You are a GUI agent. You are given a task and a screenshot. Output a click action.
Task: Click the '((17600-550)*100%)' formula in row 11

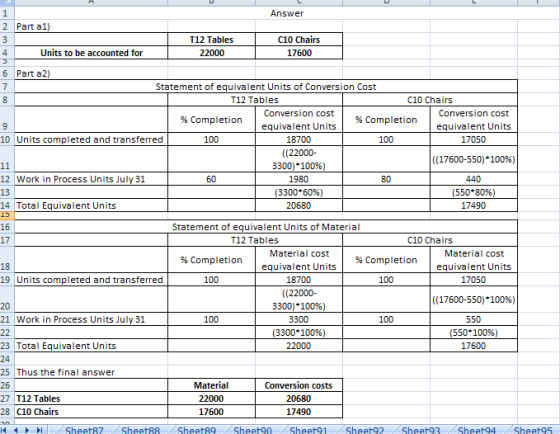tap(474, 159)
